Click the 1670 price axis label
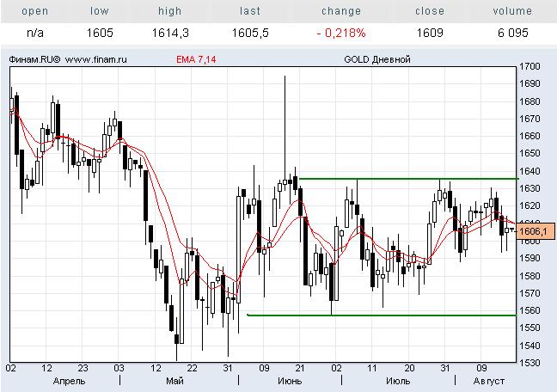 click(x=529, y=119)
